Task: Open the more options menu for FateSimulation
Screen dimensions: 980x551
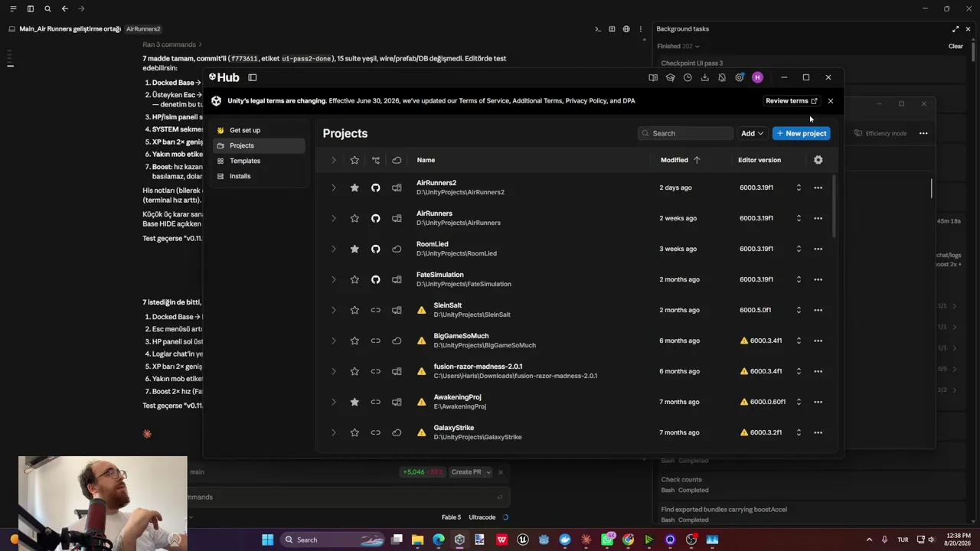Action: click(x=818, y=279)
